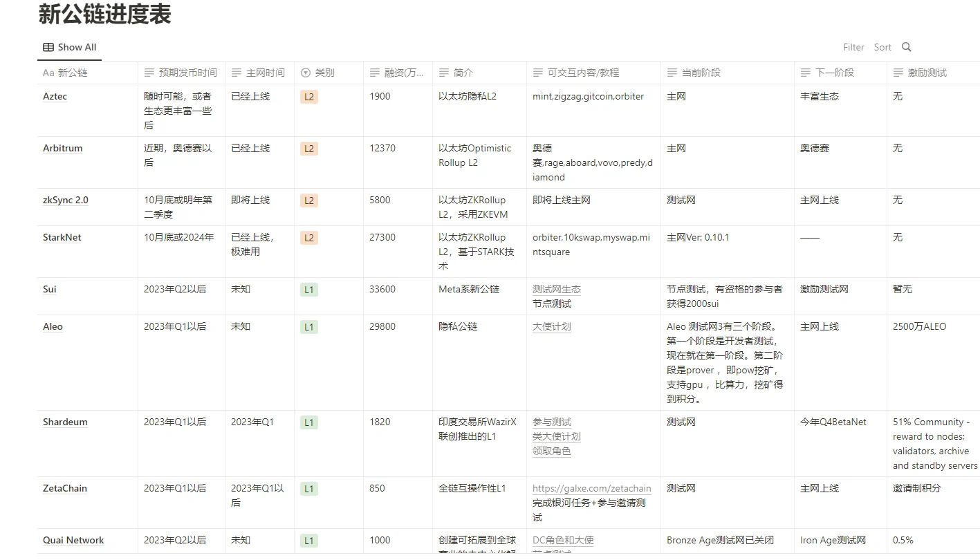This screenshot has width=980, height=560.
Task: Open the galxe.com/zetachain link
Action: (x=591, y=488)
